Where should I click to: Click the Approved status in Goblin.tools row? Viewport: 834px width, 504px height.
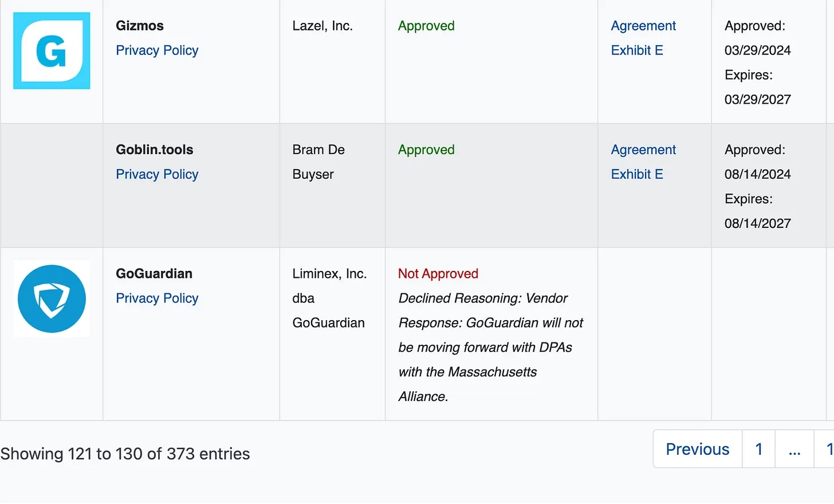426,150
